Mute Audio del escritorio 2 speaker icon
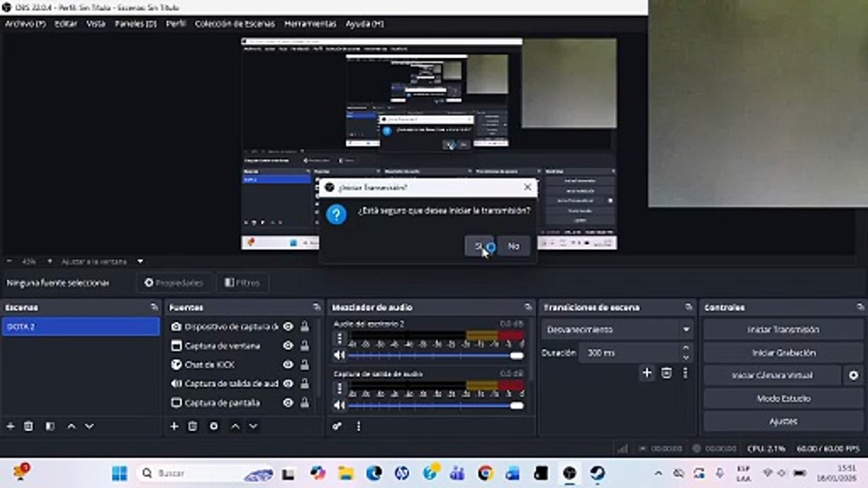 coord(340,355)
